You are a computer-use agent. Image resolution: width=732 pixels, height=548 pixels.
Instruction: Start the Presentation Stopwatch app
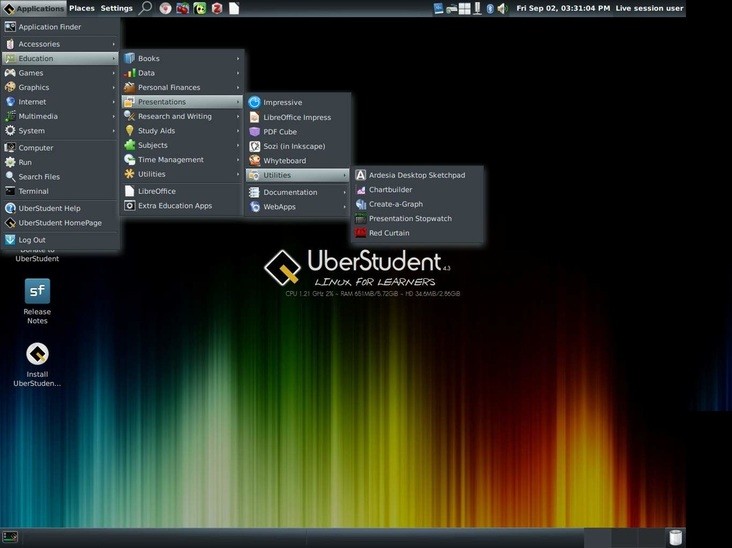coord(409,218)
